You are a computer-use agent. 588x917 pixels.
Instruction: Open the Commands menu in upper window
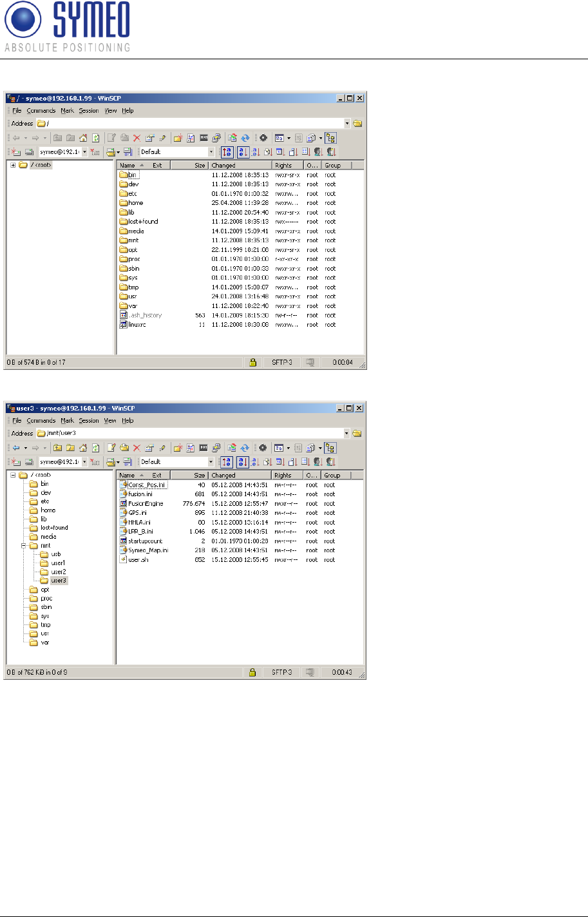point(41,111)
